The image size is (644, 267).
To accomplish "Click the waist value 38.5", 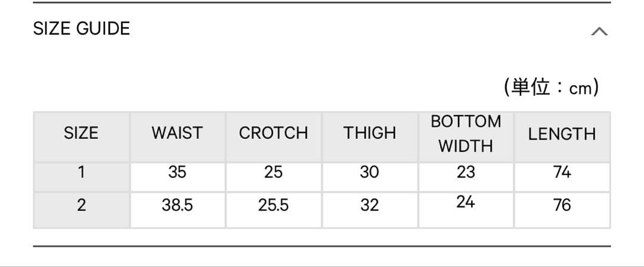I will click(x=177, y=206).
